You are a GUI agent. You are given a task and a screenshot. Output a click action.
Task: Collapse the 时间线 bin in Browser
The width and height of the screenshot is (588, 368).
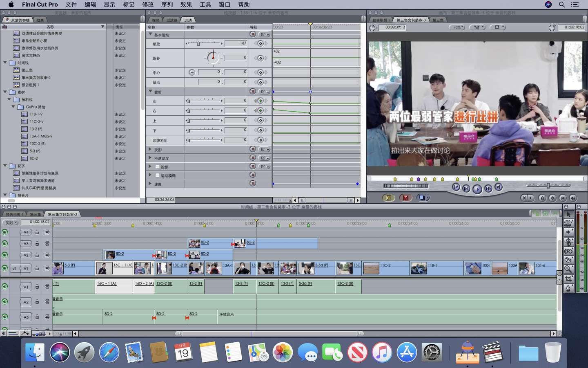pyautogui.click(x=5, y=63)
